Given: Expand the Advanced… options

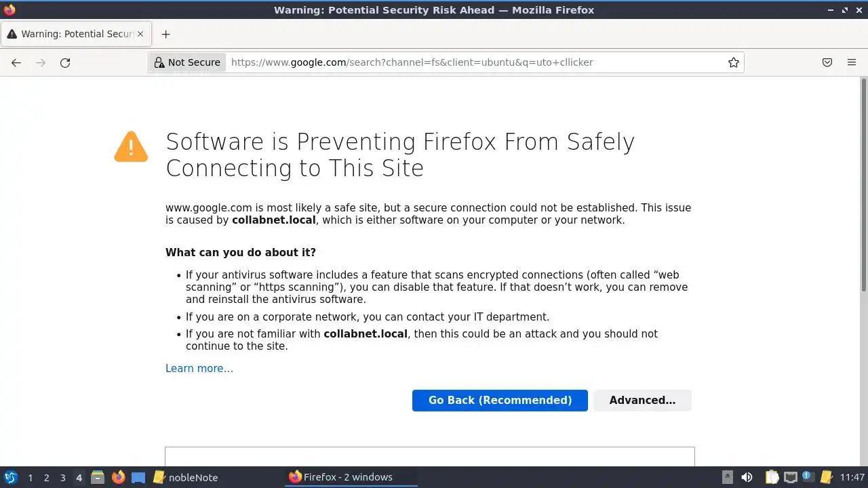Looking at the screenshot, I should (642, 401).
